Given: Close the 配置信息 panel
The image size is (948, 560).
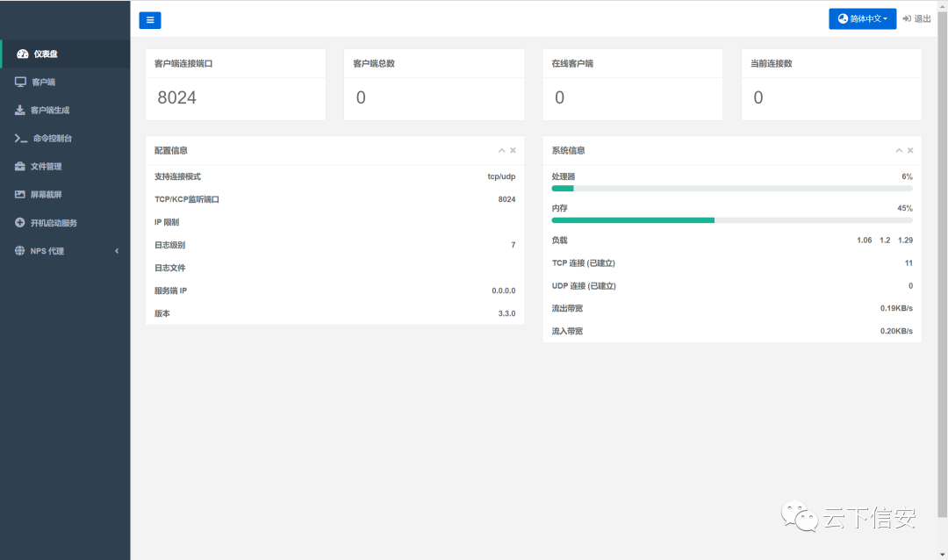Looking at the screenshot, I should point(513,151).
